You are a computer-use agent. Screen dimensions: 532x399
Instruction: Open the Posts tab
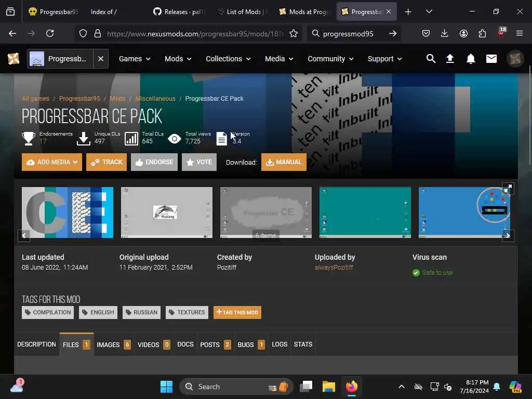tap(216, 344)
